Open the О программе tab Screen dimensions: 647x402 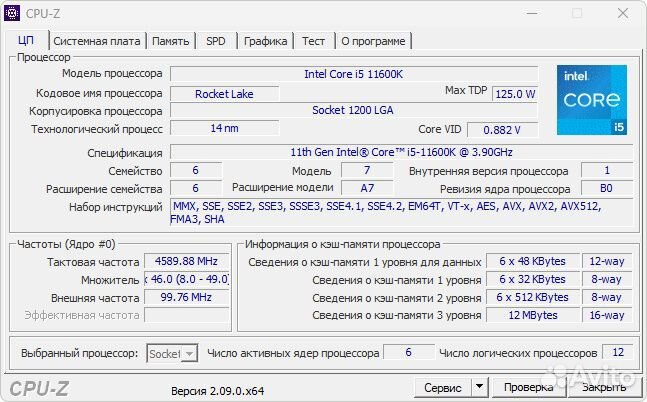point(373,41)
